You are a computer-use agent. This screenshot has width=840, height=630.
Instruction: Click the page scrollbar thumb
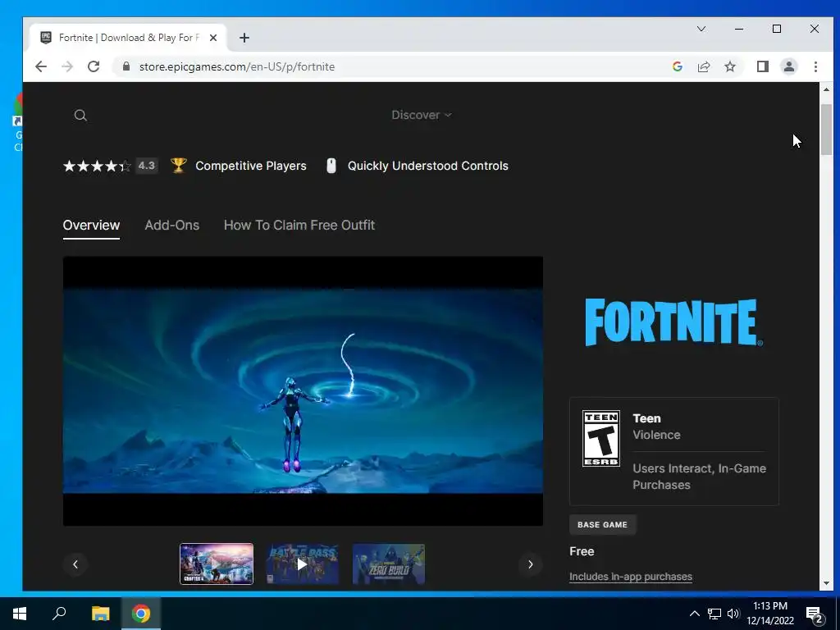click(x=826, y=129)
